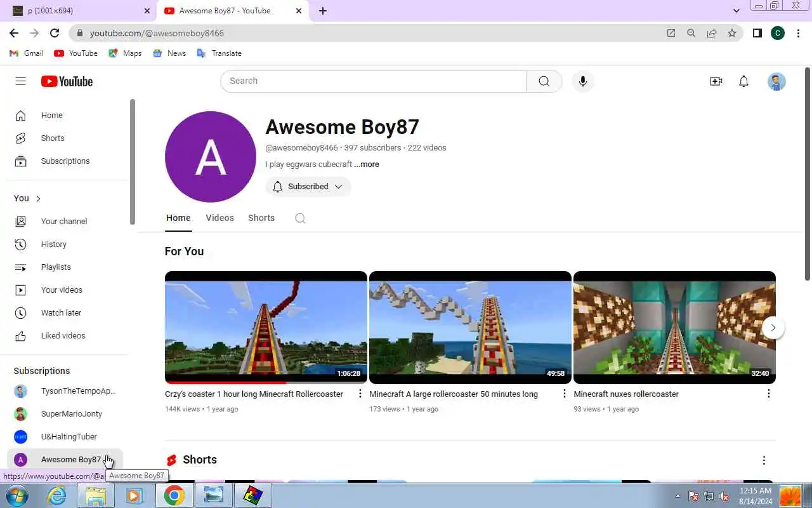Image resolution: width=812 pixels, height=508 pixels.
Task: Open History in sidebar
Action: 67,244
